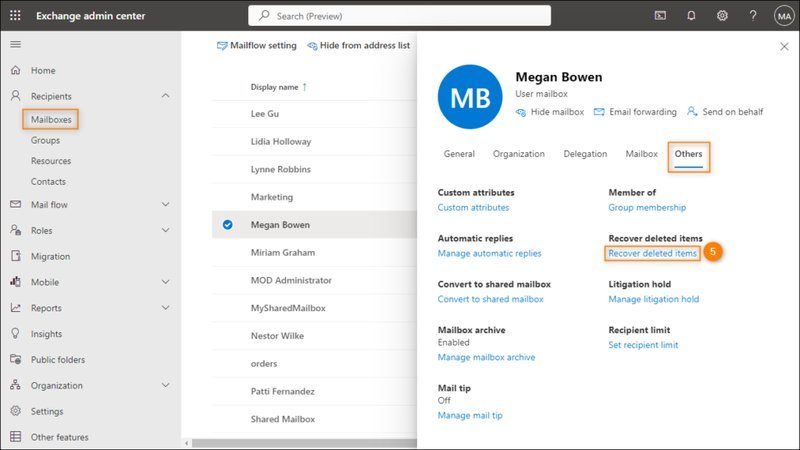Click the Reports chart icon
Image resolution: width=800 pixels, height=450 pixels.
point(16,308)
